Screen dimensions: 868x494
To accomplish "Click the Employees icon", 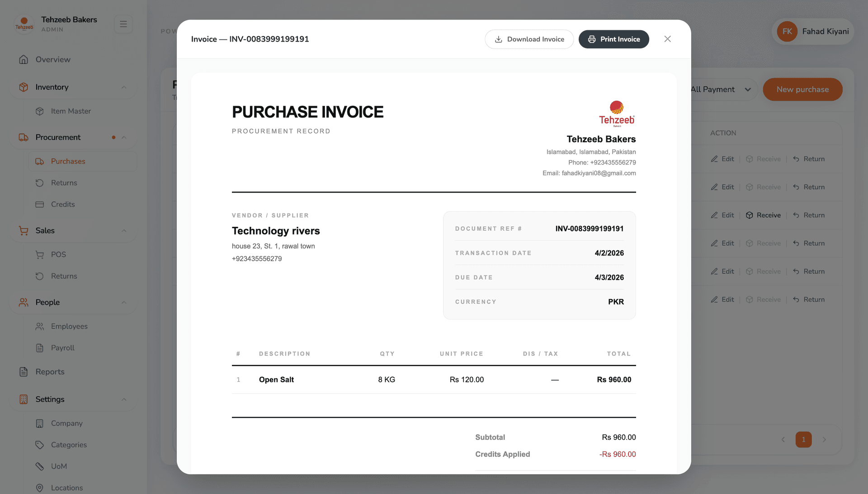I will click(40, 326).
